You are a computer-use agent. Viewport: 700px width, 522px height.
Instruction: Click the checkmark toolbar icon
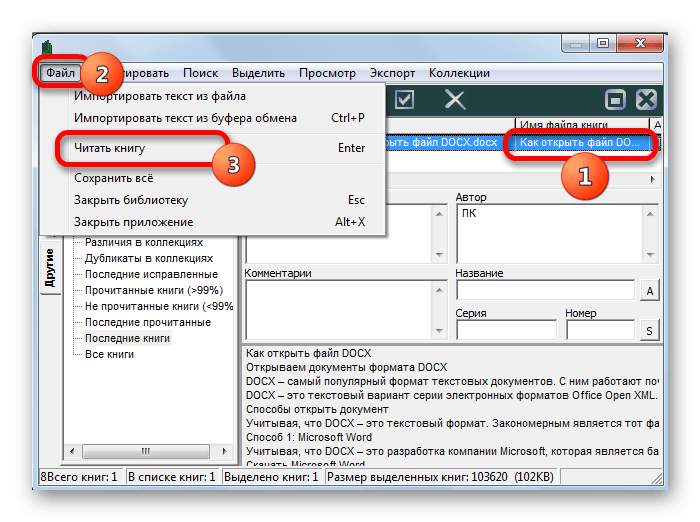[404, 99]
